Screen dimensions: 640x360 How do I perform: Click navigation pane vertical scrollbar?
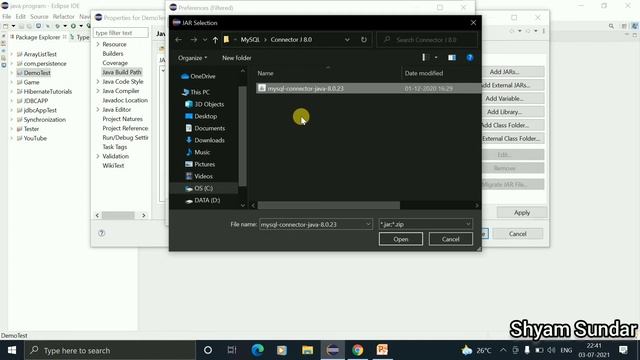coord(242,136)
